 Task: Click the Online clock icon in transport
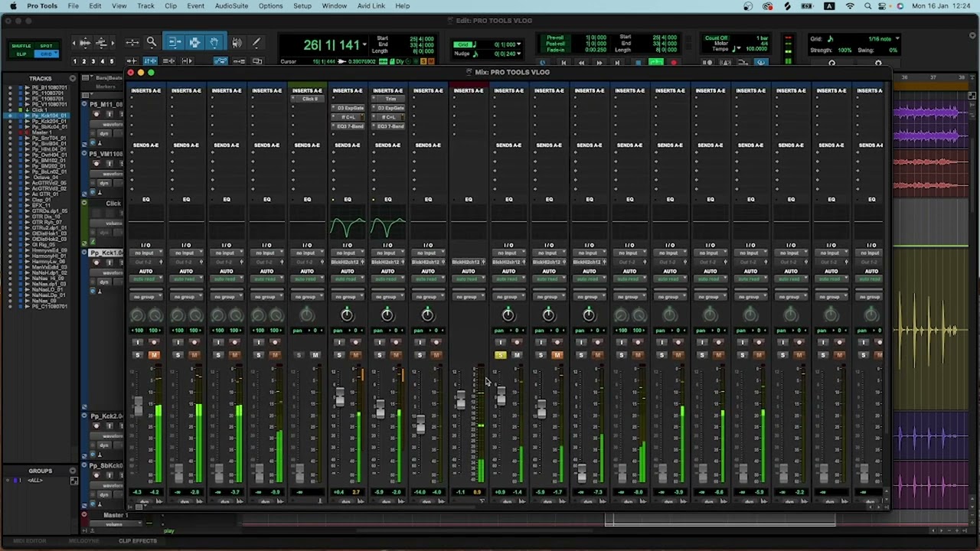544,63
